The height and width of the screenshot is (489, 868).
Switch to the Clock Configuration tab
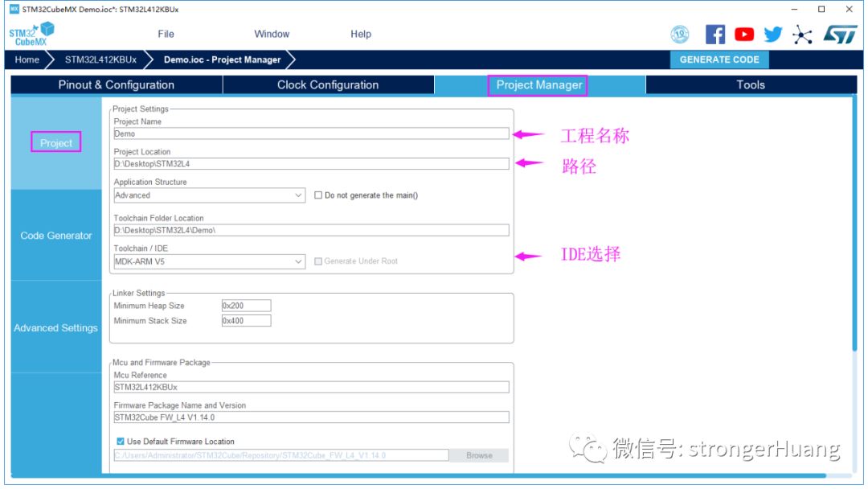(328, 85)
